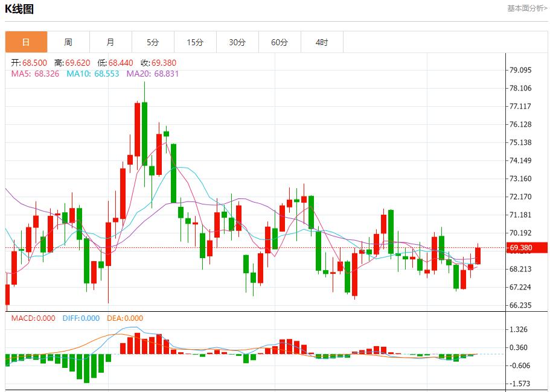Select the DEA value label
550x392 pixels.
(x=125, y=318)
